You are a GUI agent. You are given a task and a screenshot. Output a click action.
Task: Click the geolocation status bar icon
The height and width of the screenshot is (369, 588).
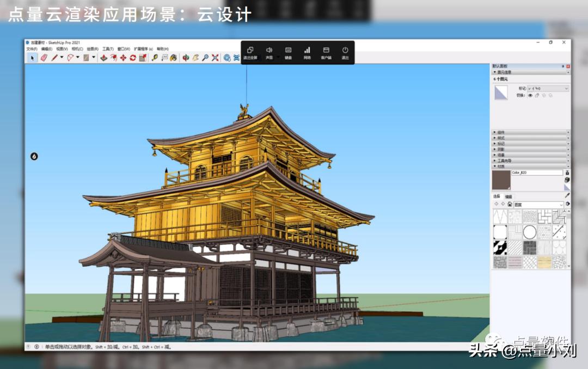29,347
